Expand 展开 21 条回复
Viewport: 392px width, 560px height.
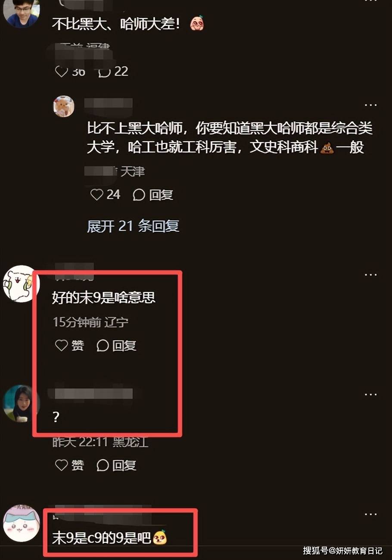click(133, 226)
